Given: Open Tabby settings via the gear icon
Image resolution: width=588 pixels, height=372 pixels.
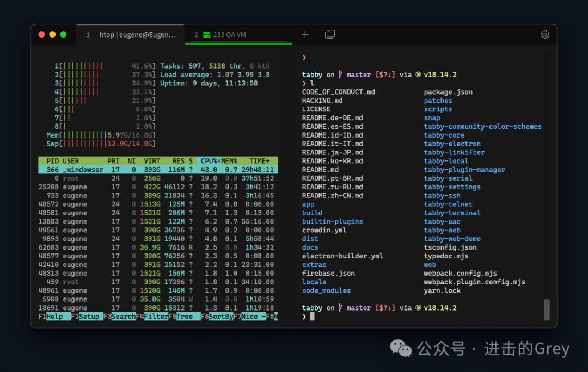Looking at the screenshot, I should coord(545,34).
